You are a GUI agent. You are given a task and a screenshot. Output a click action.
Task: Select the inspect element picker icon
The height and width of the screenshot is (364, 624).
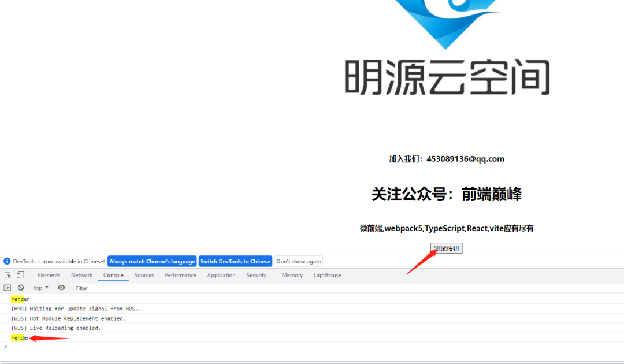click(8, 275)
